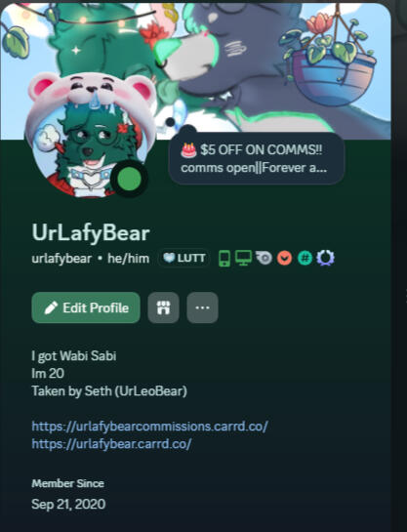Image resolution: width=407 pixels, height=532 pixels.
Task: Open the urlafybear.carrd.co link
Action: click(111, 444)
